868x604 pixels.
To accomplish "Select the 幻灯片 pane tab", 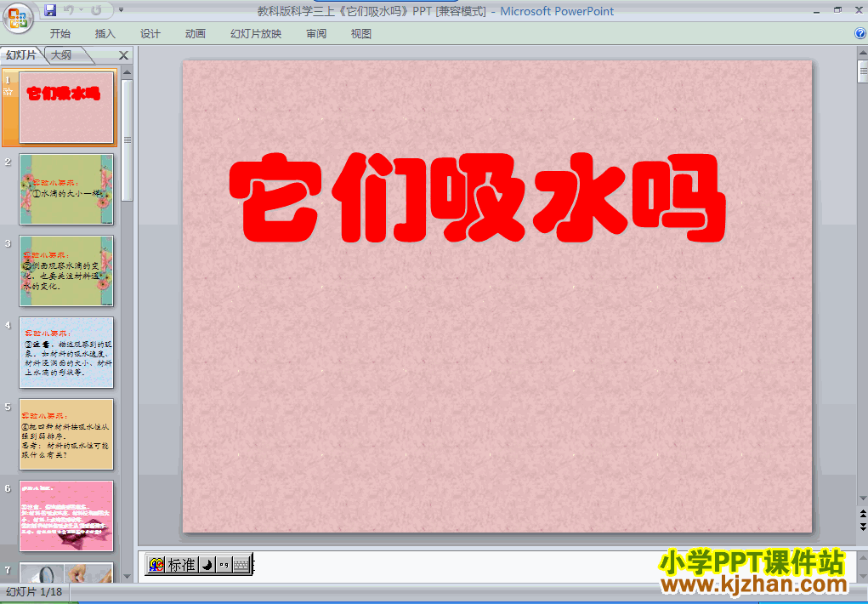I will point(21,54).
